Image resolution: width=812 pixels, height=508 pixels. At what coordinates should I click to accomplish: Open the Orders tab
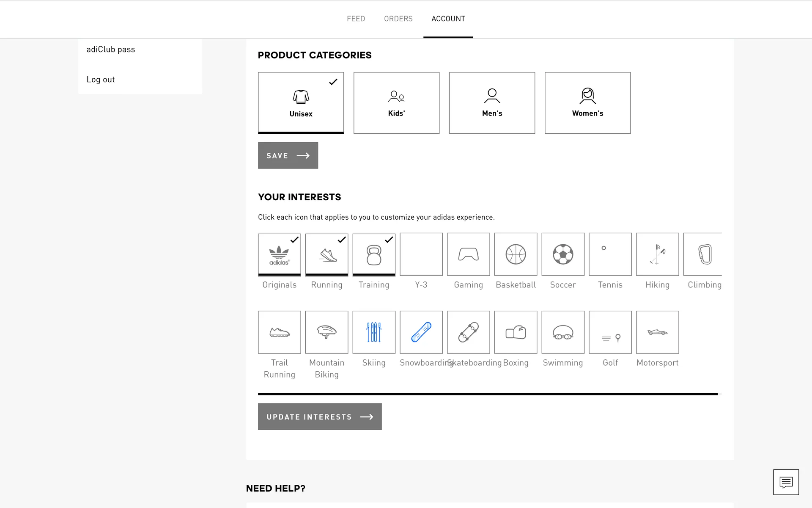[x=398, y=19]
